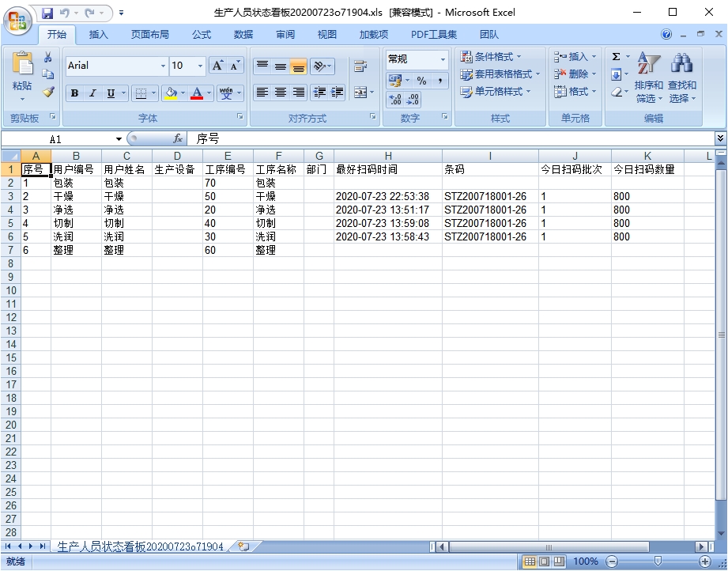Click the Format Painter brush icon
Image resolution: width=728 pixels, height=571 pixels.
[48, 93]
